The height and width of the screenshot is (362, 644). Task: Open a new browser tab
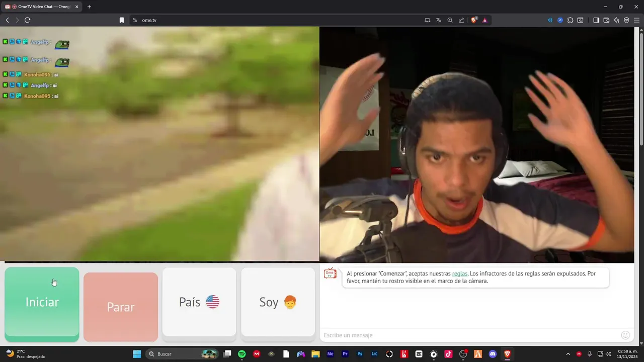[x=89, y=7]
